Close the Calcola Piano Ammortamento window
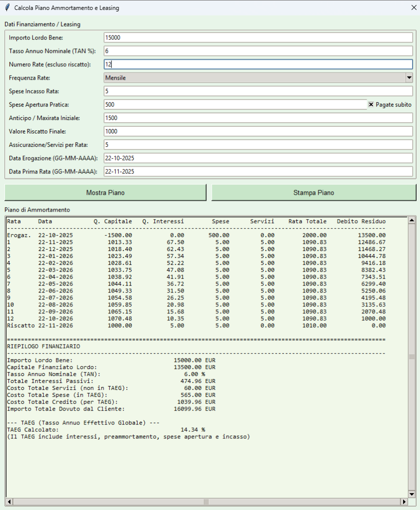Viewport: 420px width, 510px height. point(413,8)
